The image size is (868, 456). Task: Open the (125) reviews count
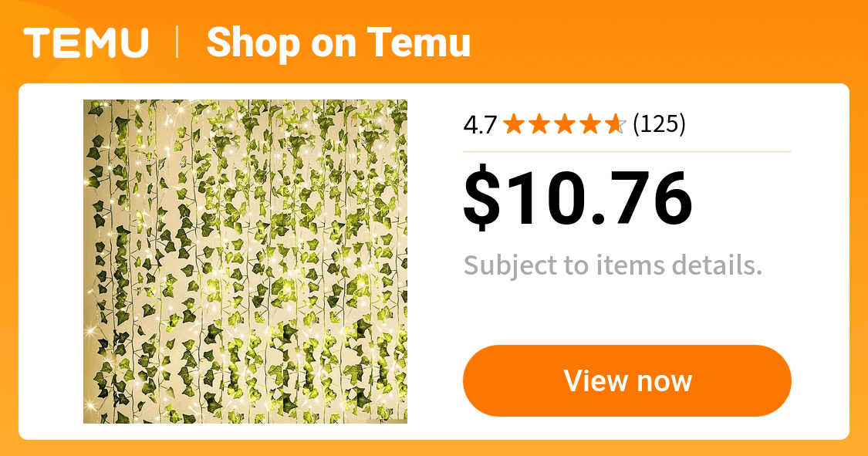coord(659,123)
